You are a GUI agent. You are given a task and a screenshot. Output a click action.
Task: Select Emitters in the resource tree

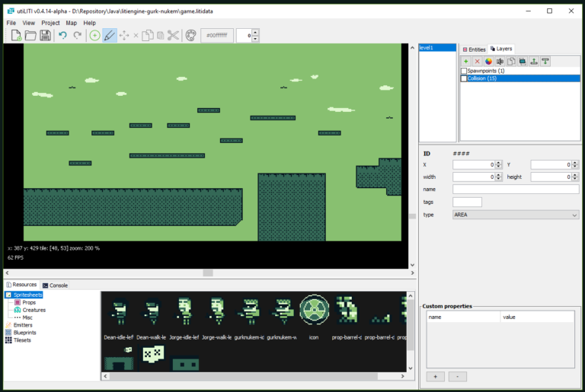23,325
